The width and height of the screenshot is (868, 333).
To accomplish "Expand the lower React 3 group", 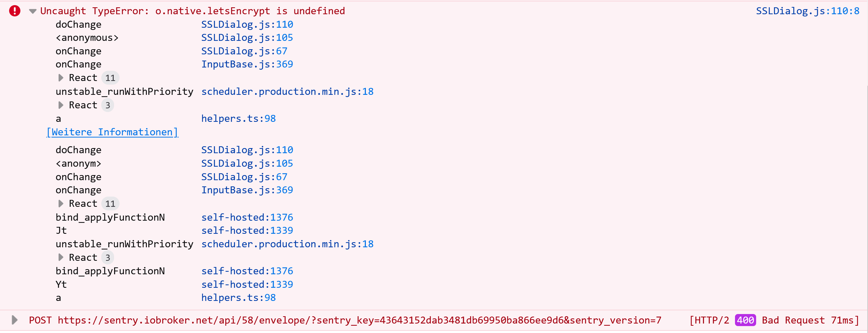I will tap(60, 257).
